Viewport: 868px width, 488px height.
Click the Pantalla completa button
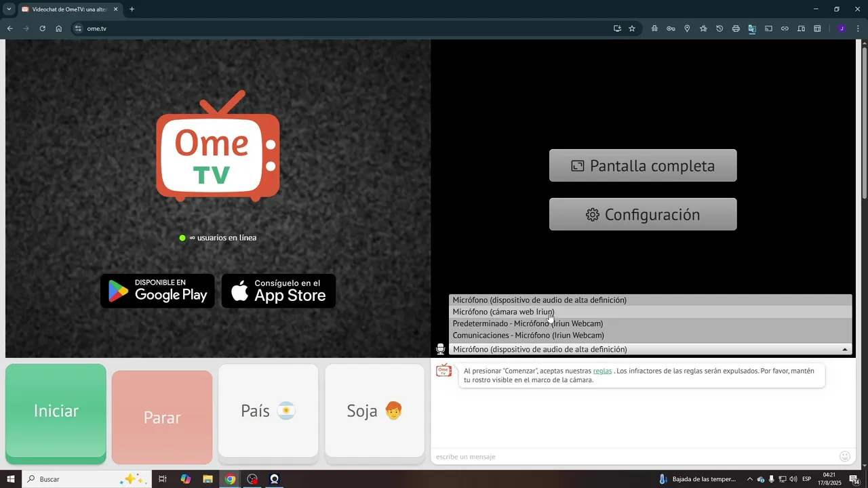pyautogui.click(x=643, y=165)
